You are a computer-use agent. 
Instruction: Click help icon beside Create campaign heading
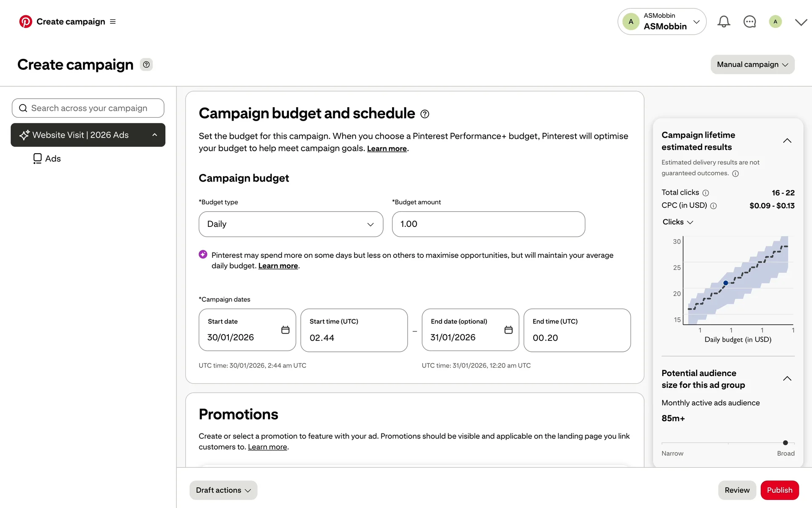(x=146, y=65)
